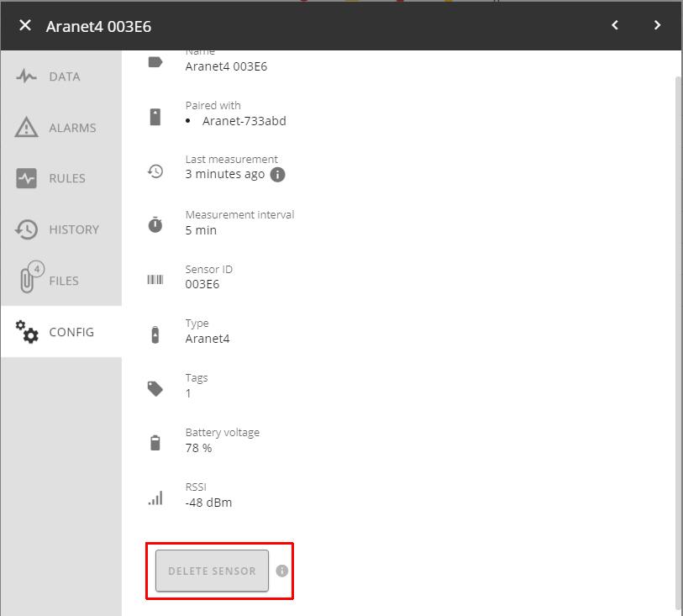
Task: Click the RSSI signal strength icon
Action: (x=155, y=498)
